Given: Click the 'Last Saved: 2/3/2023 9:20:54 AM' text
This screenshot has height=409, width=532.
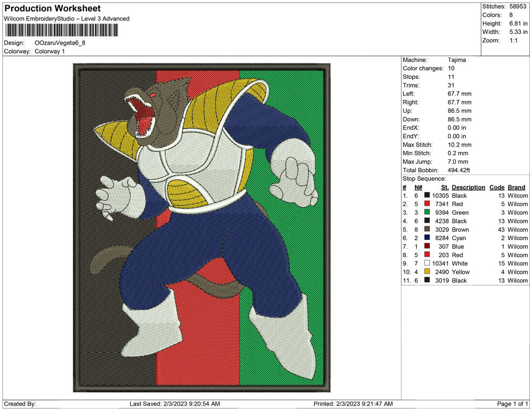Looking at the screenshot, I should pyautogui.click(x=175, y=404).
